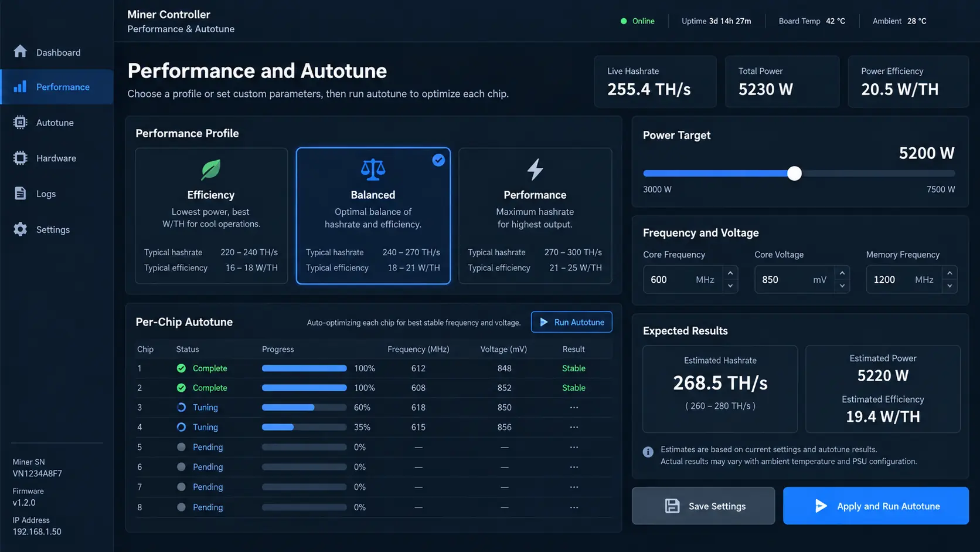Click the green check icon for chip 1
980x552 pixels.
click(181, 368)
